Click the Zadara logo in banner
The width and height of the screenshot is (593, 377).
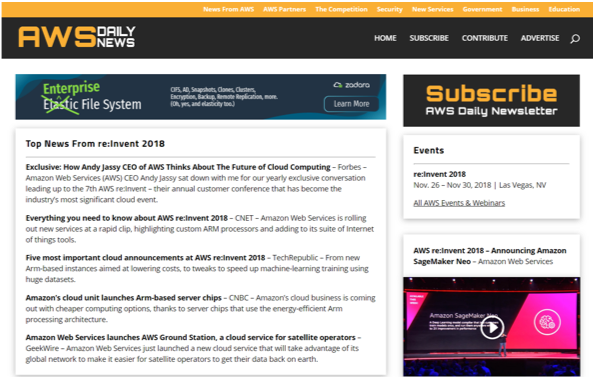coord(352,85)
